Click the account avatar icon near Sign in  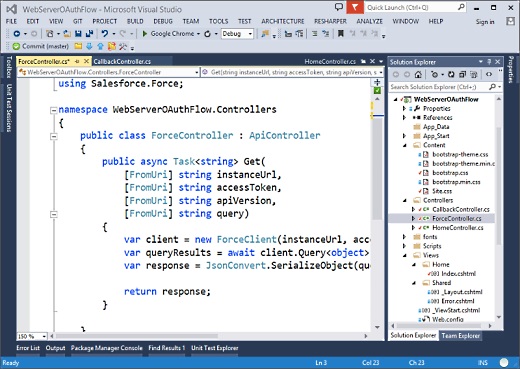coord(510,21)
